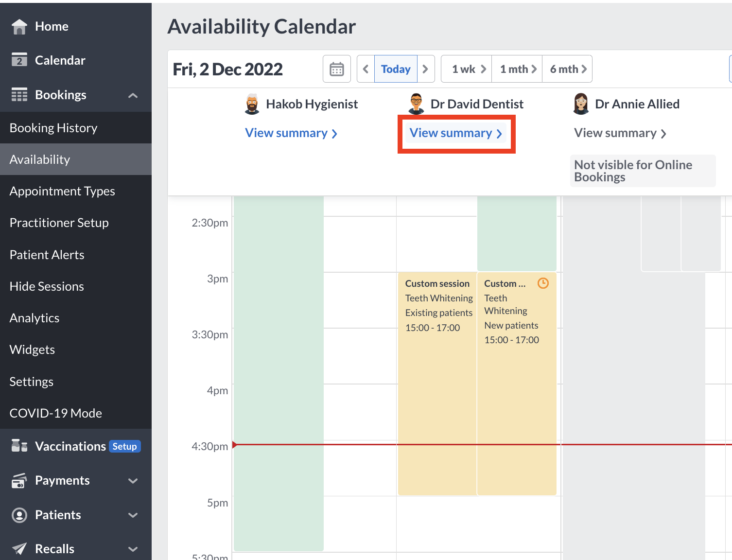732x560 pixels.
Task: Click the clock icon on Dr David's custom session
Action: click(543, 283)
